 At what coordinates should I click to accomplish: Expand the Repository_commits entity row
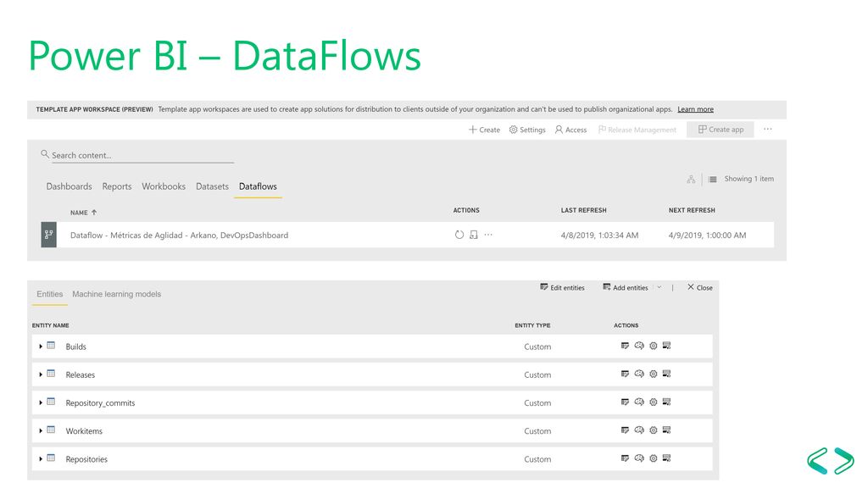coord(41,402)
